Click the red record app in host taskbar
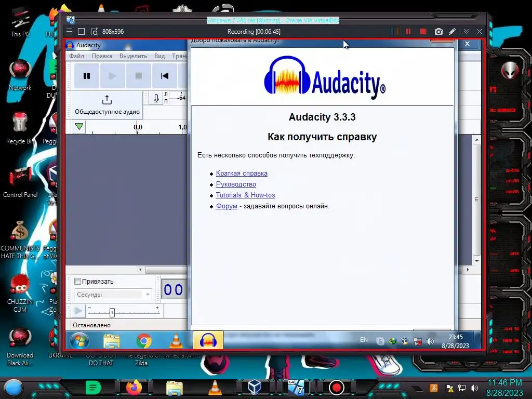The height and width of the screenshot is (399, 532). [x=337, y=388]
